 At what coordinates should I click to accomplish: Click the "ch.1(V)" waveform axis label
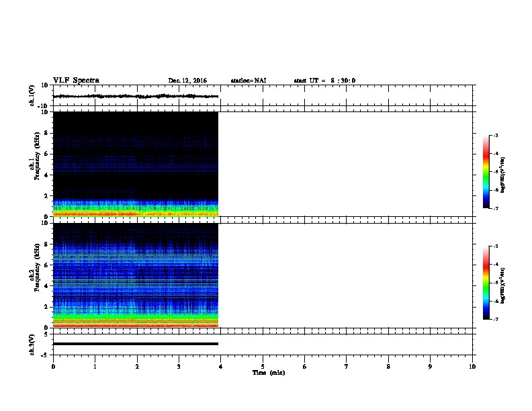[32, 95]
